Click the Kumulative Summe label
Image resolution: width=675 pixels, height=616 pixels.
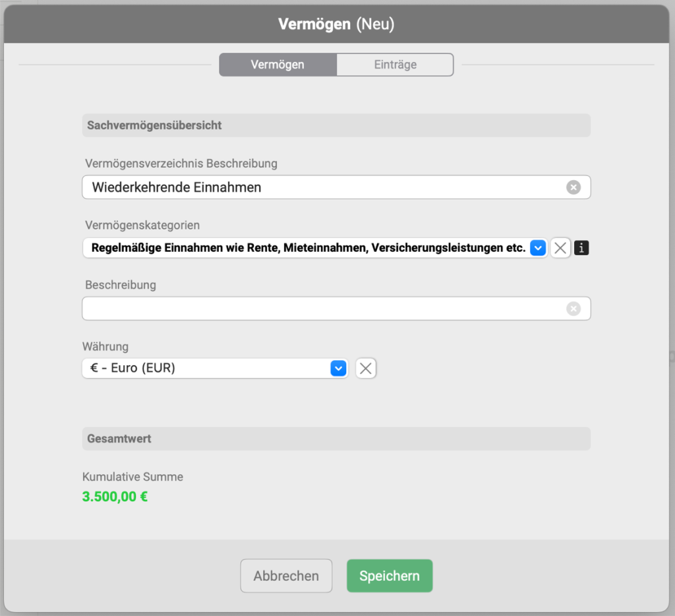point(132,477)
